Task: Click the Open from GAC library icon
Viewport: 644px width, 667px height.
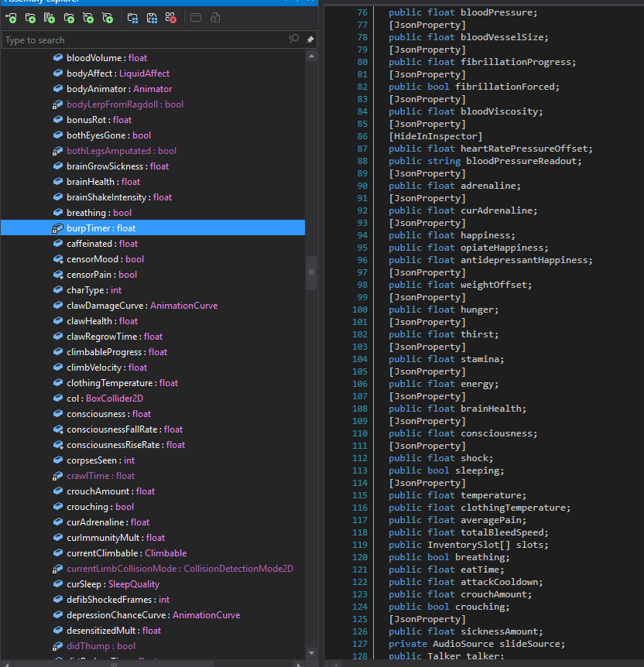Action: (49, 18)
